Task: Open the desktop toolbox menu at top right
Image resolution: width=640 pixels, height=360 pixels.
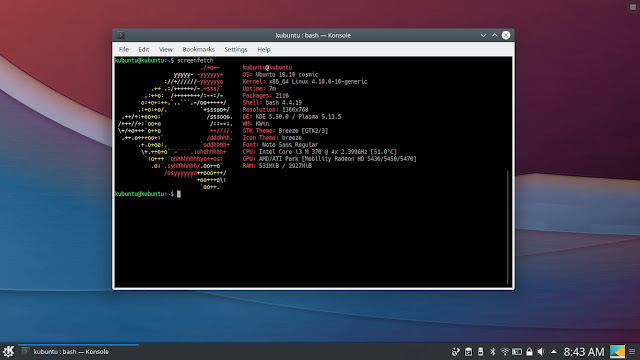Action: pos(633,7)
